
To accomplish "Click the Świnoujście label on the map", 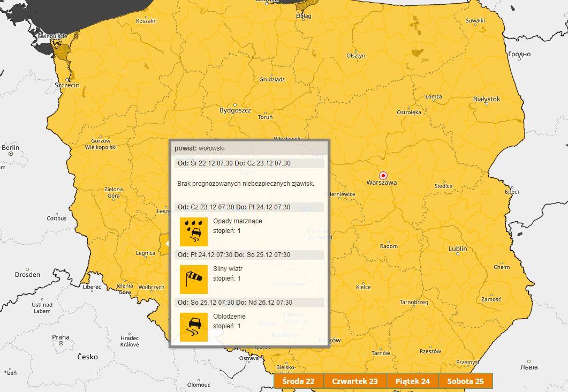I will (x=52, y=36).
